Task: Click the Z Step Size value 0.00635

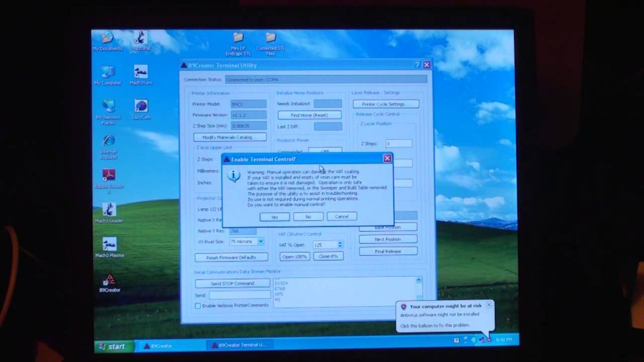Action: click(x=249, y=126)
